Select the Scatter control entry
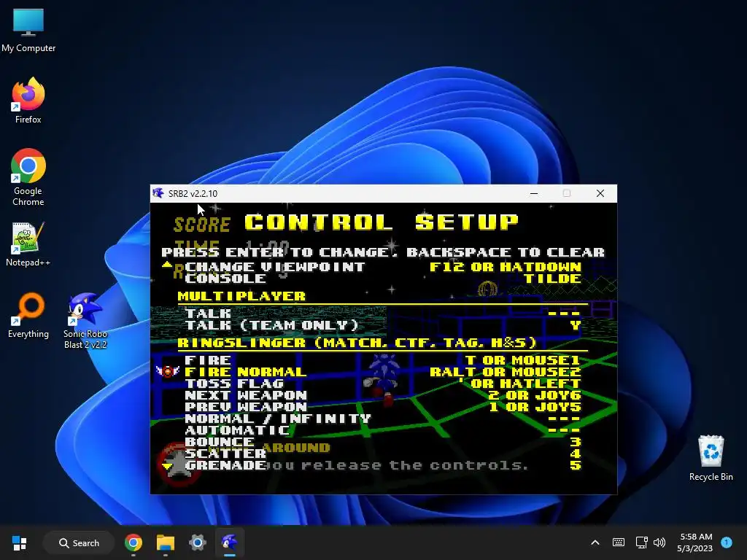The width and height of the screenshot is (747, 560). tap(225, 454)
